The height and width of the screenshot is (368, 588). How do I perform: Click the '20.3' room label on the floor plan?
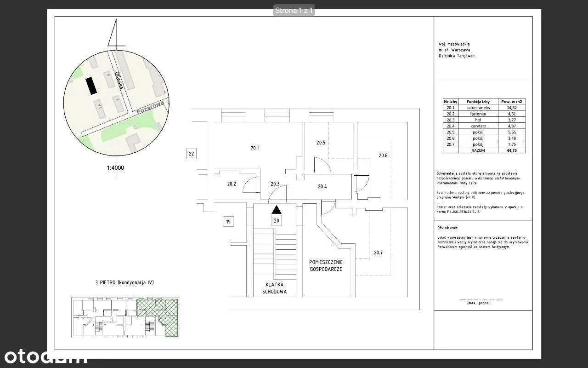275,184
